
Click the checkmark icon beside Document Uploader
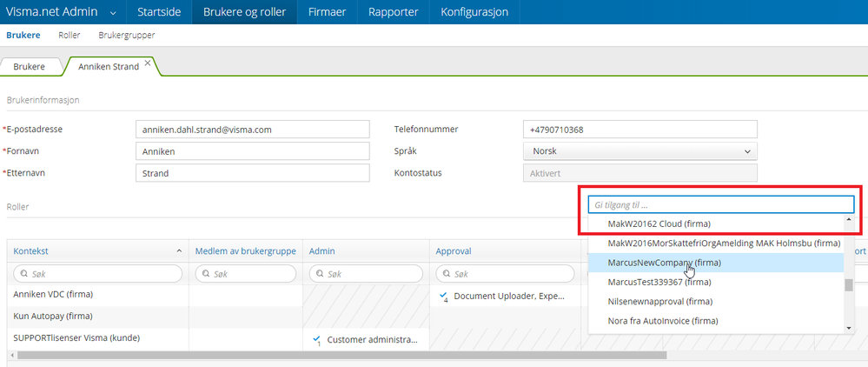pyautogui.click(x=443, y=296)
